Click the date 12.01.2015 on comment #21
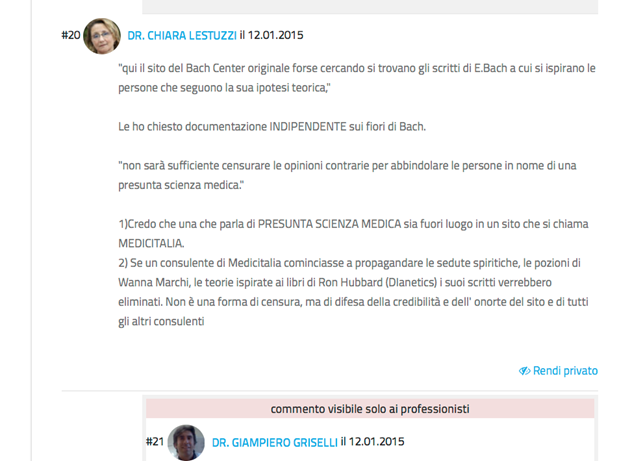The height and width of the screenshot is (461, 643). (x=376, y=442)
